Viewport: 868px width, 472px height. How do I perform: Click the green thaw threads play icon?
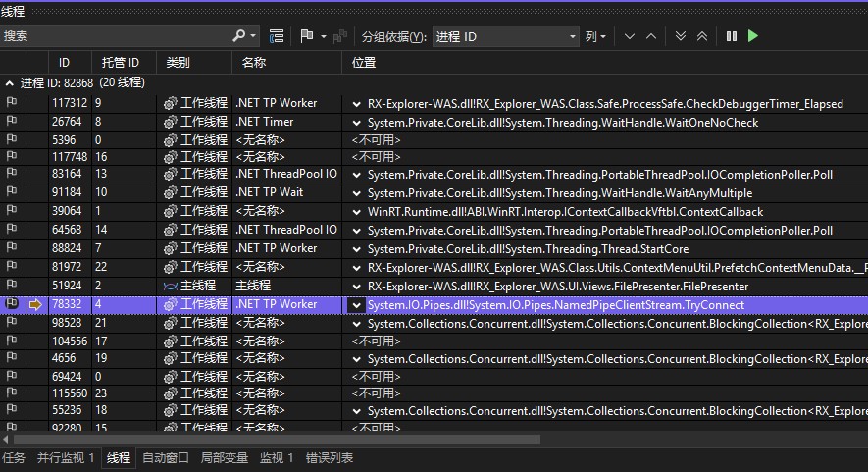point(753,36)
